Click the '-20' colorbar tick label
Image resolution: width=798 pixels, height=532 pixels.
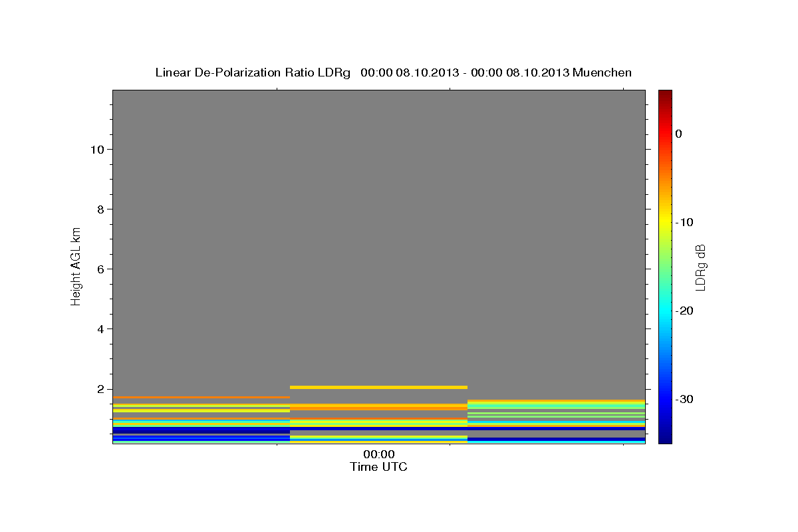pyautogui.click(x=685, y=311)
